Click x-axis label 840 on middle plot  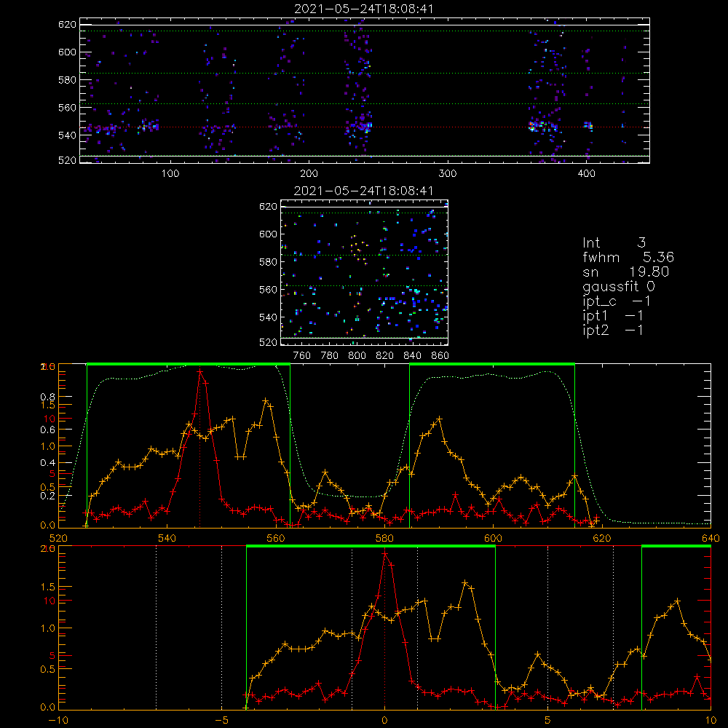(412, 356)
